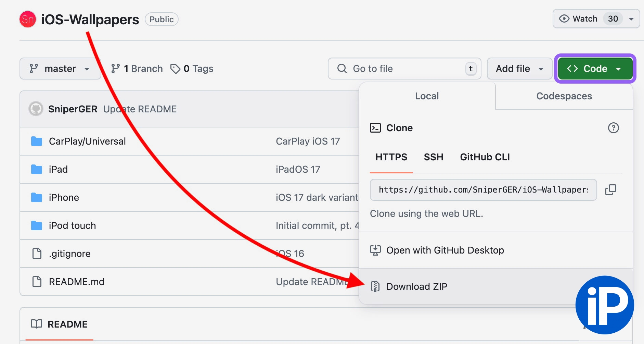Viewport: 644px width, 344px height.
Task: Click the Download ZIP archive icon
Action: tap(375, 286)
